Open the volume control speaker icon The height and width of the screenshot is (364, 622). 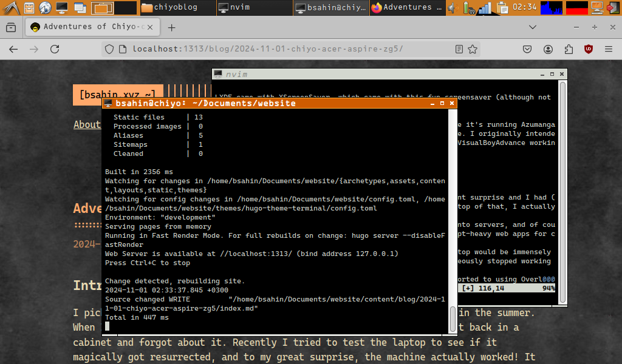pos(452,7)
